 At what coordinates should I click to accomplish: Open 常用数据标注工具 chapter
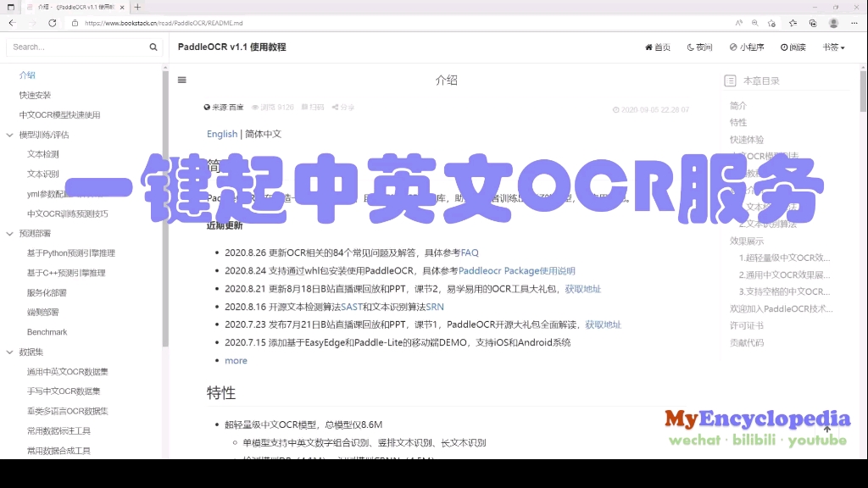pos(58,431)
